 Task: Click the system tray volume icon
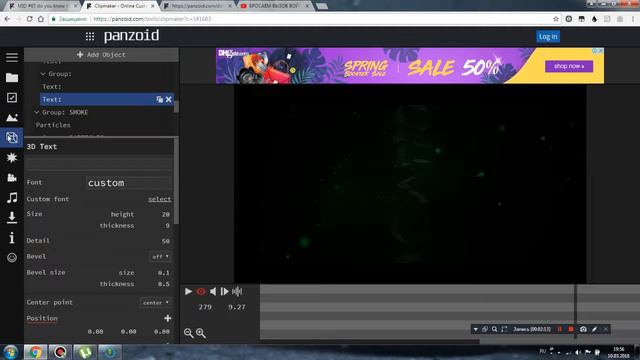click(x=578, y=352)
